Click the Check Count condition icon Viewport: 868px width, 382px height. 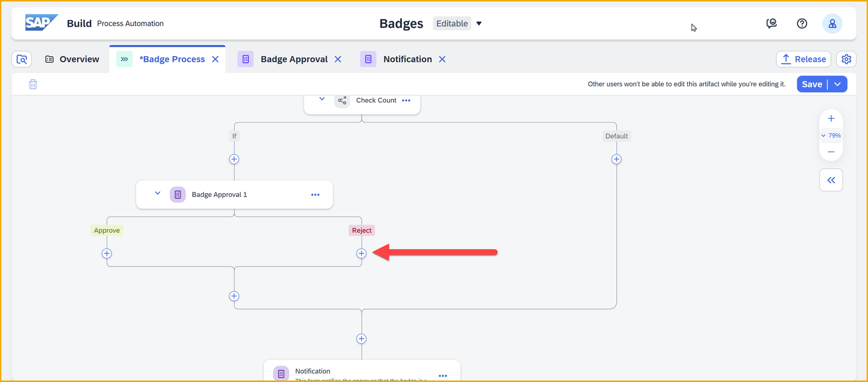tap(342, 100)
